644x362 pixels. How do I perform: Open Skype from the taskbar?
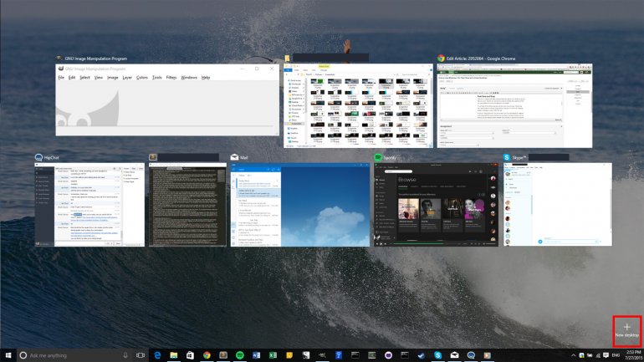click(437, 355)
